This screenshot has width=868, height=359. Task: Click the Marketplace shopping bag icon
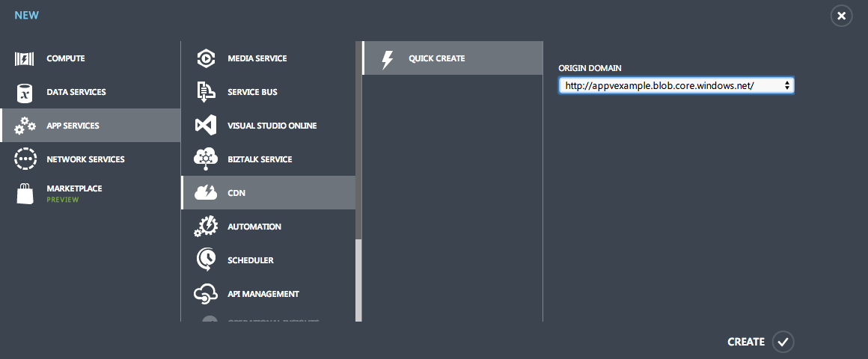click(25, 193)
